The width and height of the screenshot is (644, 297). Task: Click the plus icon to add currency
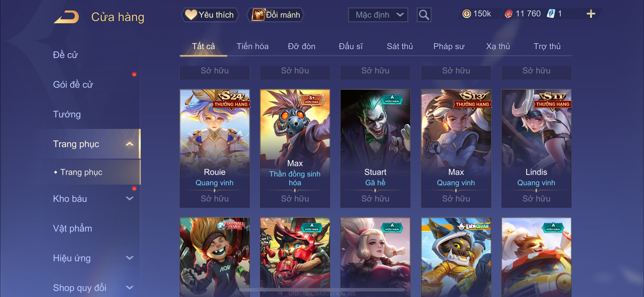591,14
